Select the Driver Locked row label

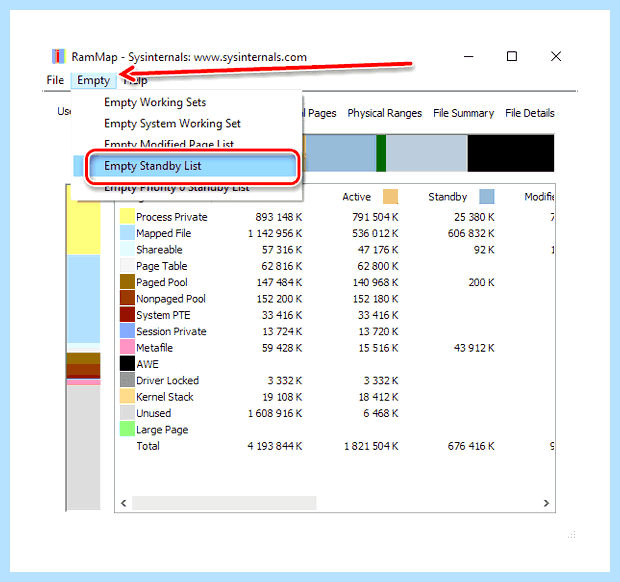coord(167,380)
